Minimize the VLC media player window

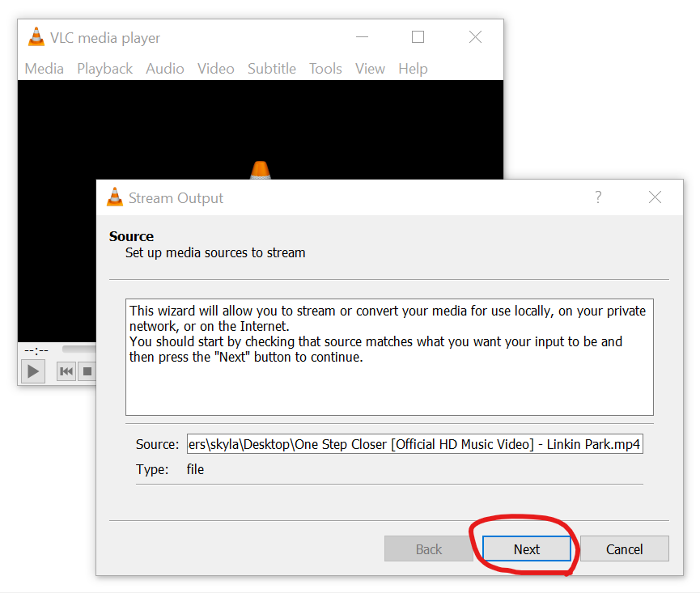(362, 37)
